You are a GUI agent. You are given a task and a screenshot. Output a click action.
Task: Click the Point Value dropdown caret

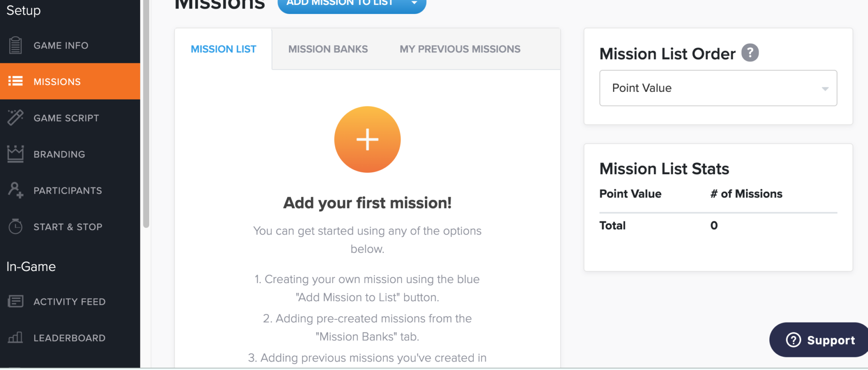point(825,89)
